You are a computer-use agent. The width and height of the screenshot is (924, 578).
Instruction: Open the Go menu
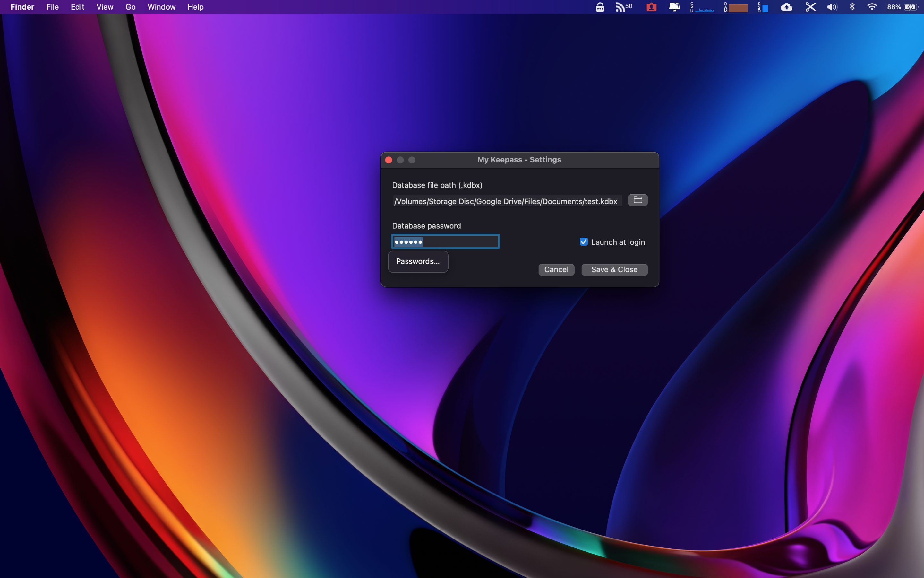click(130, 7)
